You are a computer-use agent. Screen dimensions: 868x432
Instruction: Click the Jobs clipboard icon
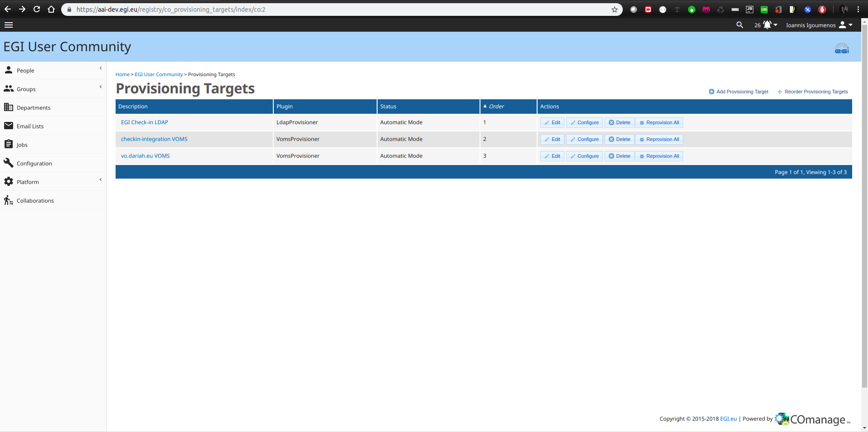pos(9,144)
